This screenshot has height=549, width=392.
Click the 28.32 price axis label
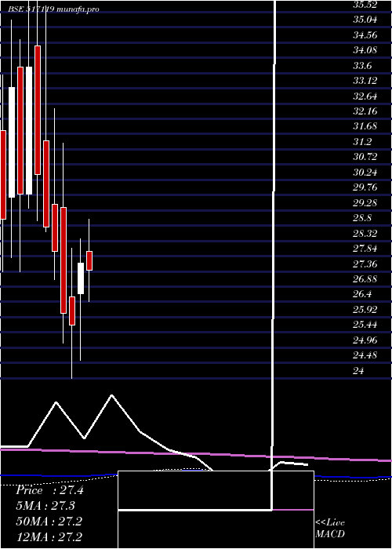point(365,234)
